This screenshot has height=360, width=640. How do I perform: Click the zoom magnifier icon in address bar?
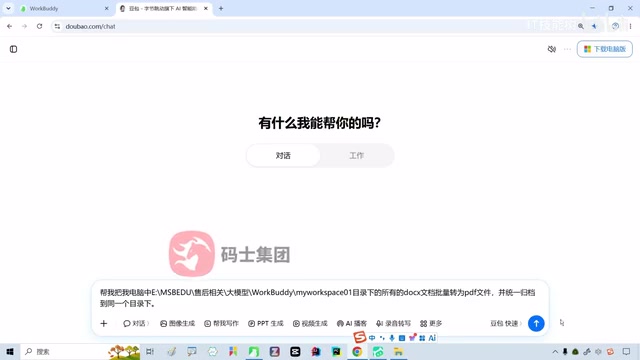click(x=580, y=26)
